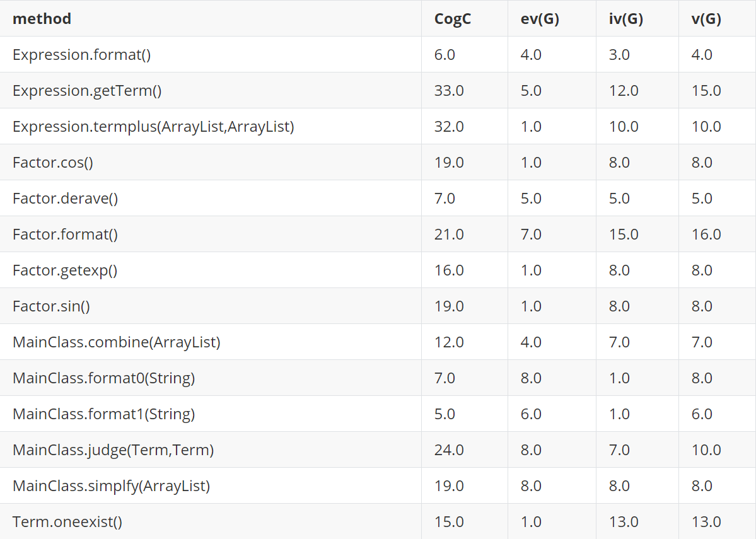756x539 pixels.
Task: Click the MainClass.simplfy(ArrayList) method name
Action: (111, 486)
